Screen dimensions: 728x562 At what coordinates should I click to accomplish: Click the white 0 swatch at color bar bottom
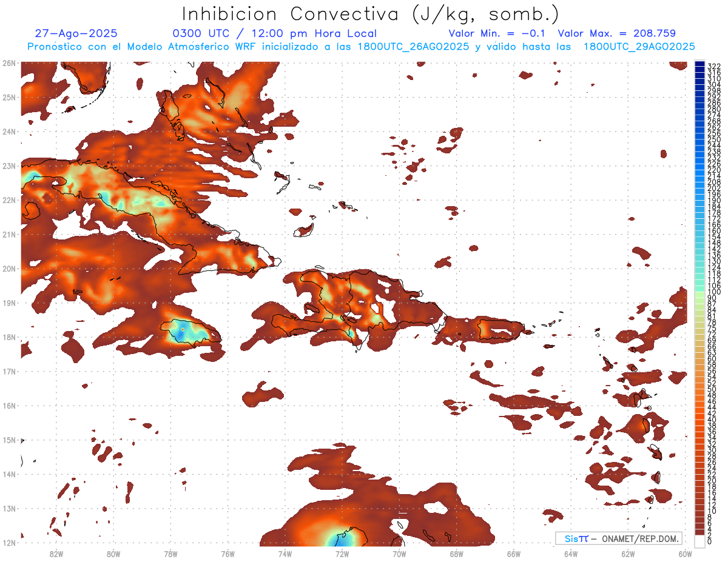[699, 541]
